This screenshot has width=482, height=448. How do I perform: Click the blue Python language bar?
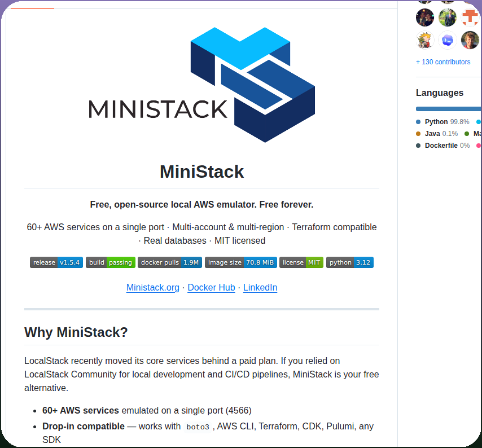pyautogui.click(x=448, y=109)
